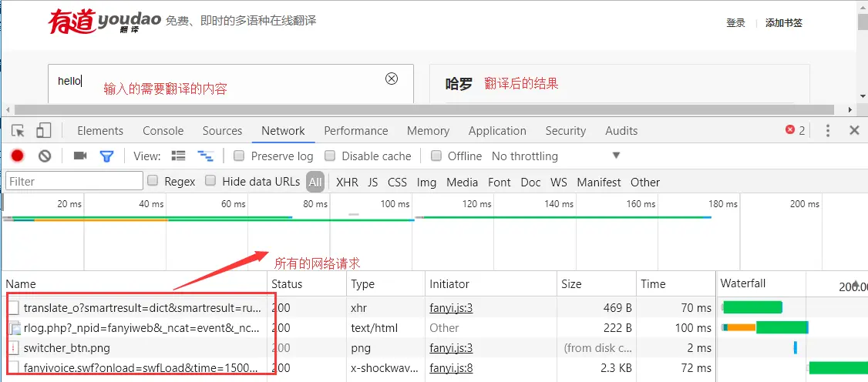Enable the Disable cache checkbox
This screenshot has width=868, height=382.
click(330, 156)
